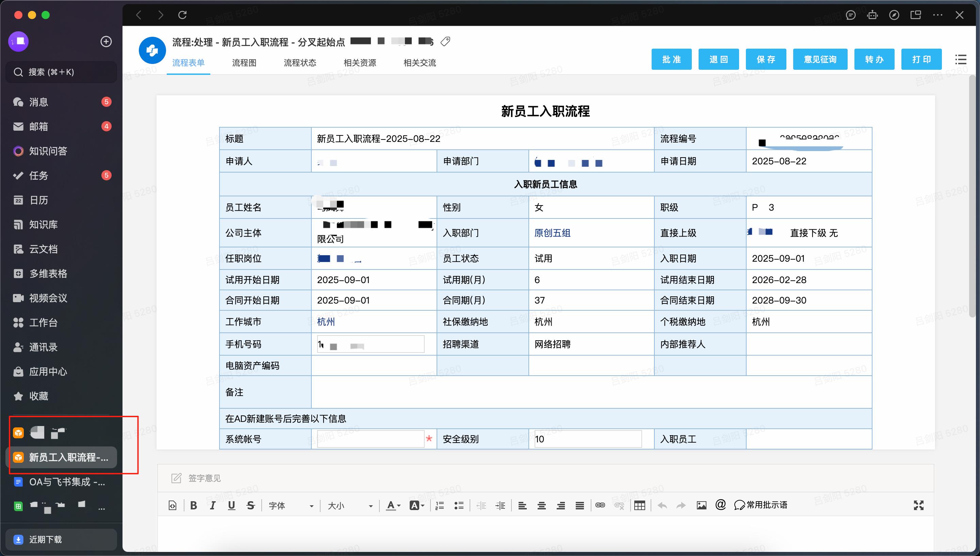
Task: Open the @ mention icon in editor
Action: (720, 505)
